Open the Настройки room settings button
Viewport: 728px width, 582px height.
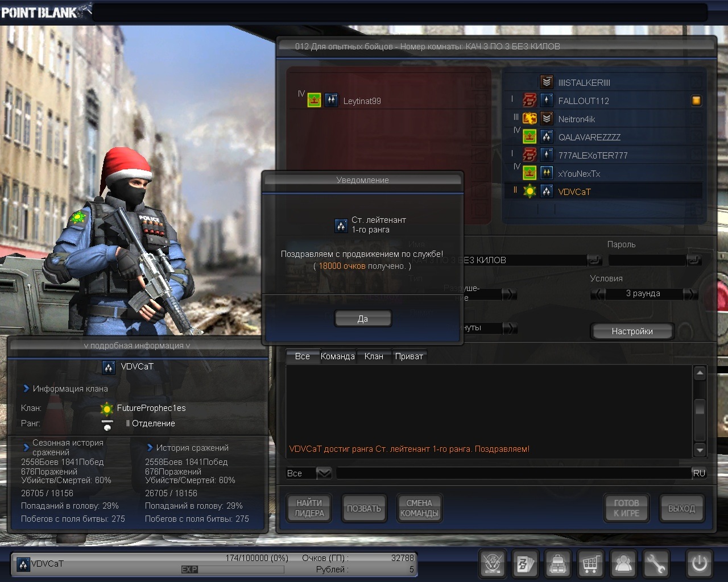pos(632,331)
